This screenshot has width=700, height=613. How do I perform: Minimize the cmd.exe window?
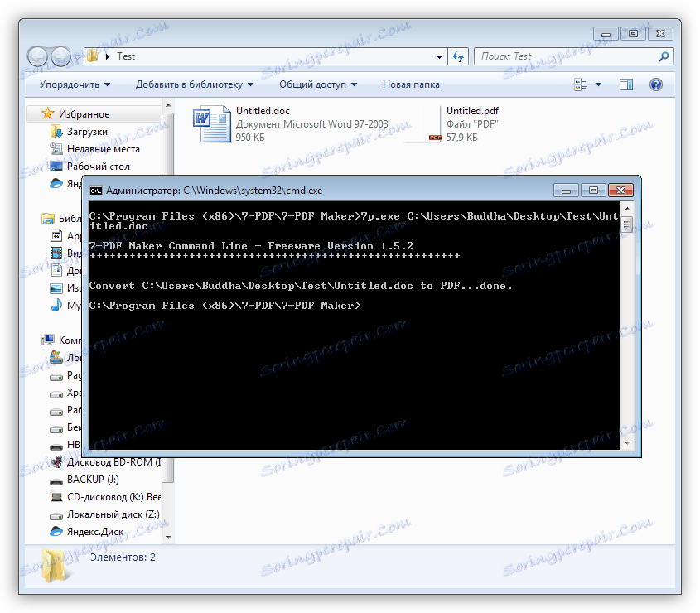(x=566, y=191)
